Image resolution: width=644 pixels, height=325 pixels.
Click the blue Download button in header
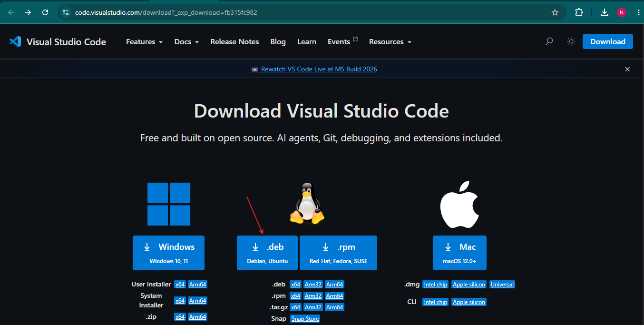pyautogui.click(x=608, y=41)
